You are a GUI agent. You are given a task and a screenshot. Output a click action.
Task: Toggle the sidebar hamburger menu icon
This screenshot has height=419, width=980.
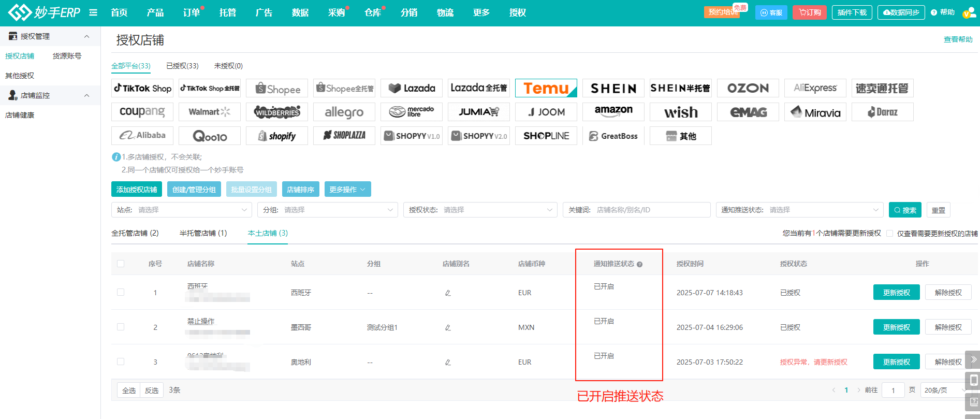pos(93,12)
